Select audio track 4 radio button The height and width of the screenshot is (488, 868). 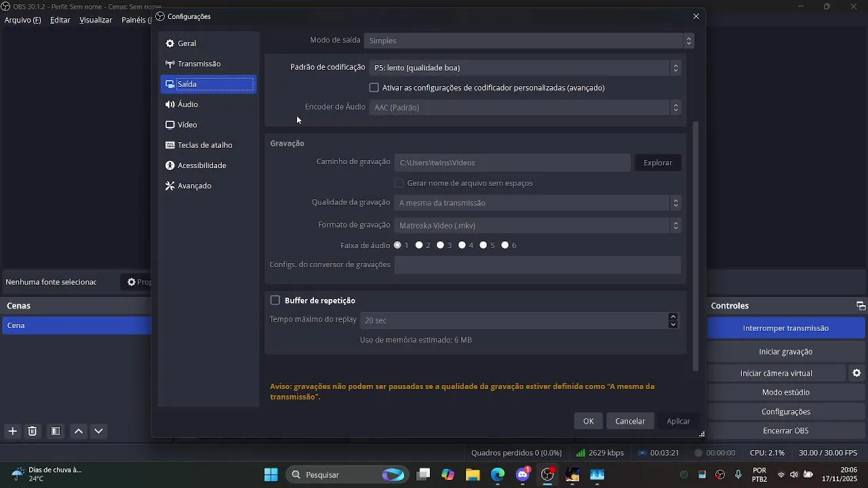click(x=462, y=245)
